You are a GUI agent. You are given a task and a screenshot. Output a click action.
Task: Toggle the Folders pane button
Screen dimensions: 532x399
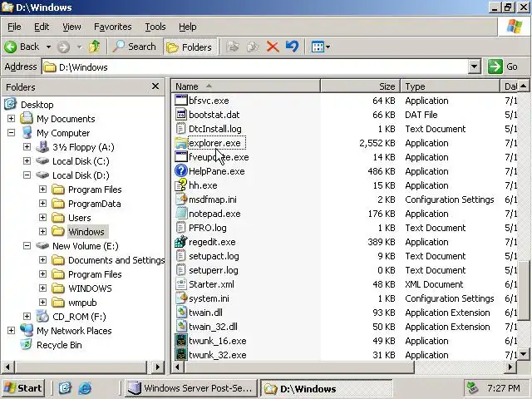coord(190,47)
